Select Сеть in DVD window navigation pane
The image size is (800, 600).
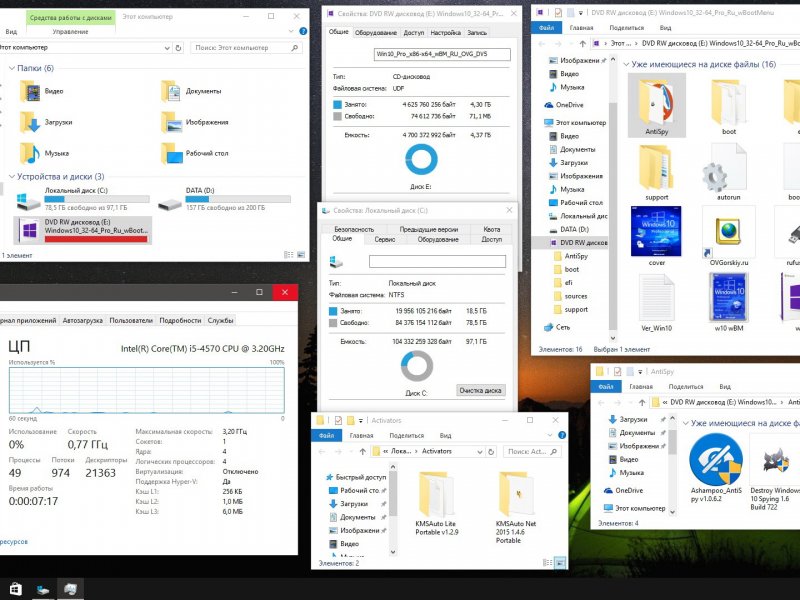click(563, 328)
